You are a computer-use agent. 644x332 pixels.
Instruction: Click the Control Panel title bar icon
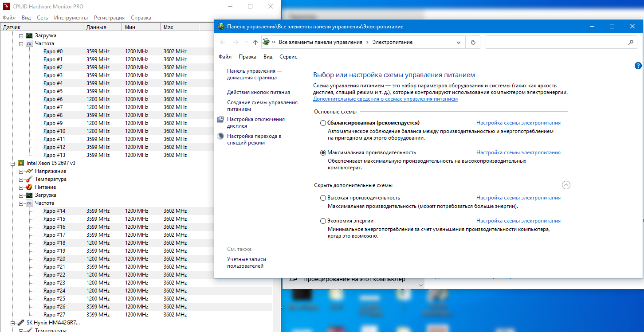point(221,27)
